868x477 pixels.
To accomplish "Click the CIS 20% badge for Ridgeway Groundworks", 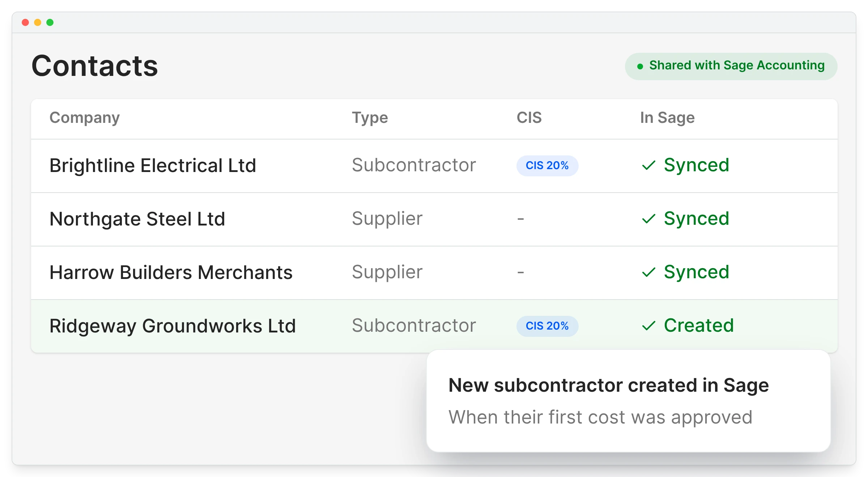I will pos(547,326).
